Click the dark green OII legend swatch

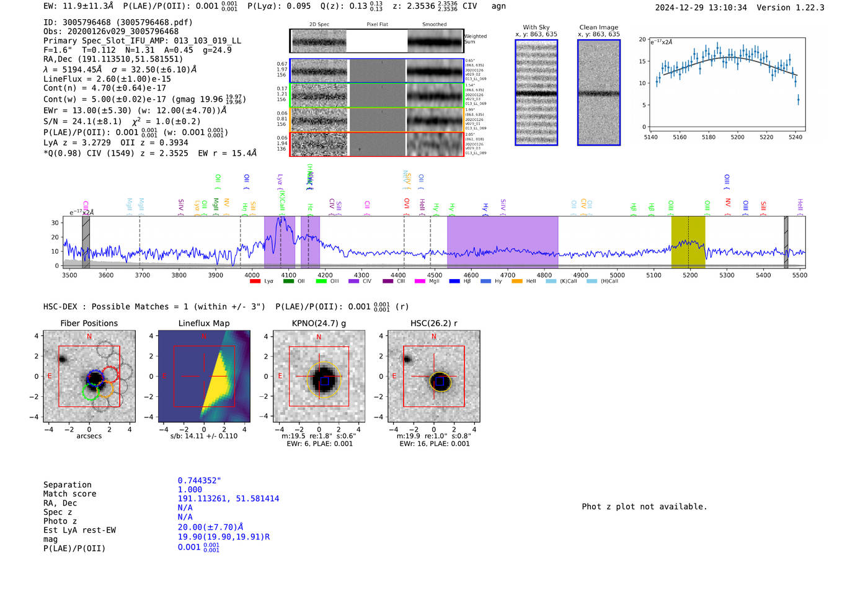[288, 282]
